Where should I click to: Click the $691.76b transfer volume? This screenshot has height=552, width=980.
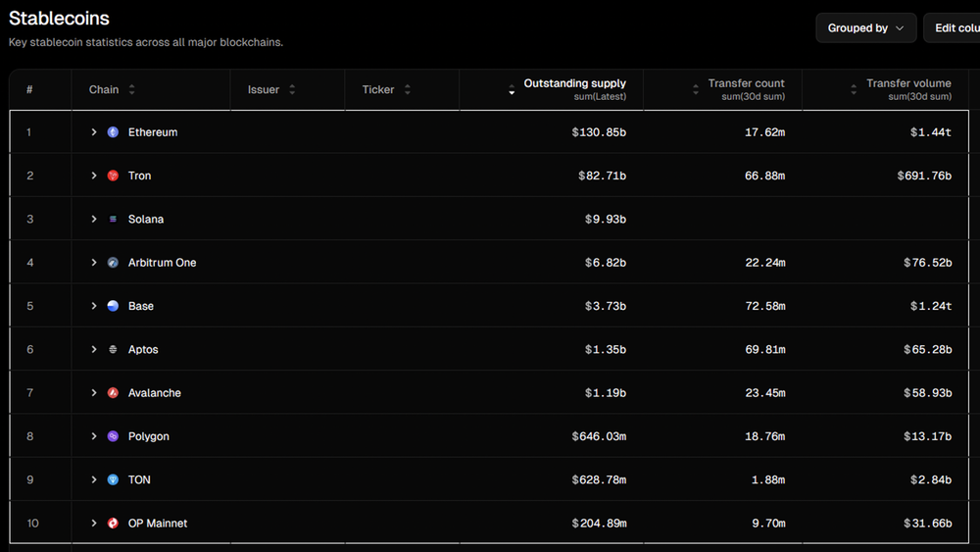pos(924,176)
